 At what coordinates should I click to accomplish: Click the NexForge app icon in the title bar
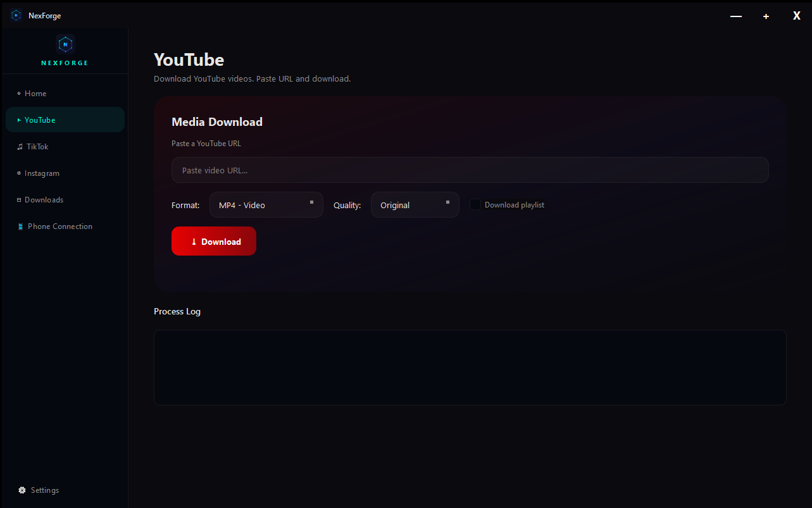pyautogui.click(x=16, y=15)
